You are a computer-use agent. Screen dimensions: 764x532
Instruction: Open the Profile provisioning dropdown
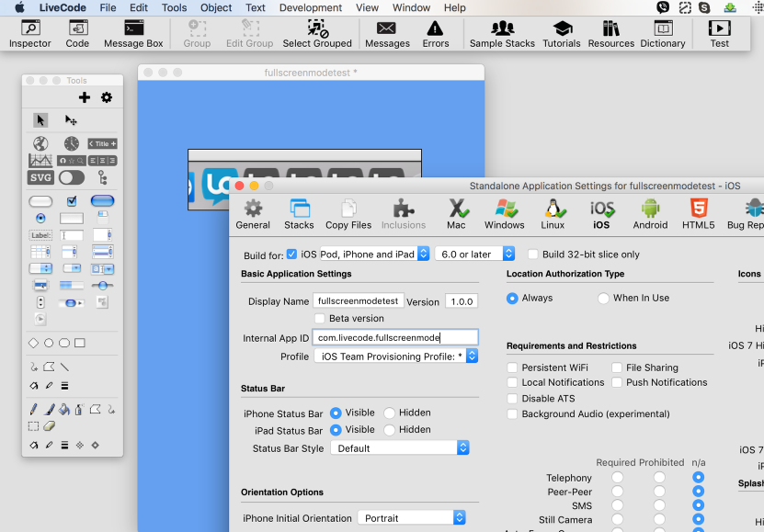(396, 357)
